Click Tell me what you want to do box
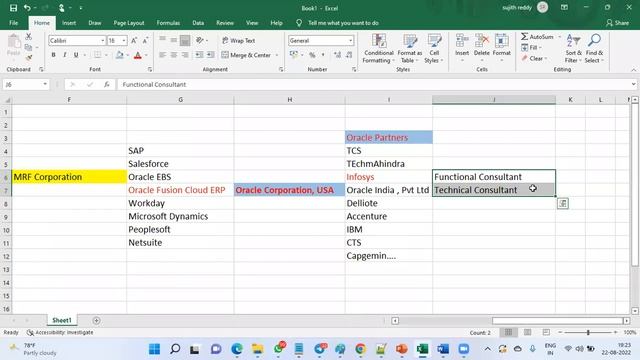This screenshot has width=640, height=360. 343,23
